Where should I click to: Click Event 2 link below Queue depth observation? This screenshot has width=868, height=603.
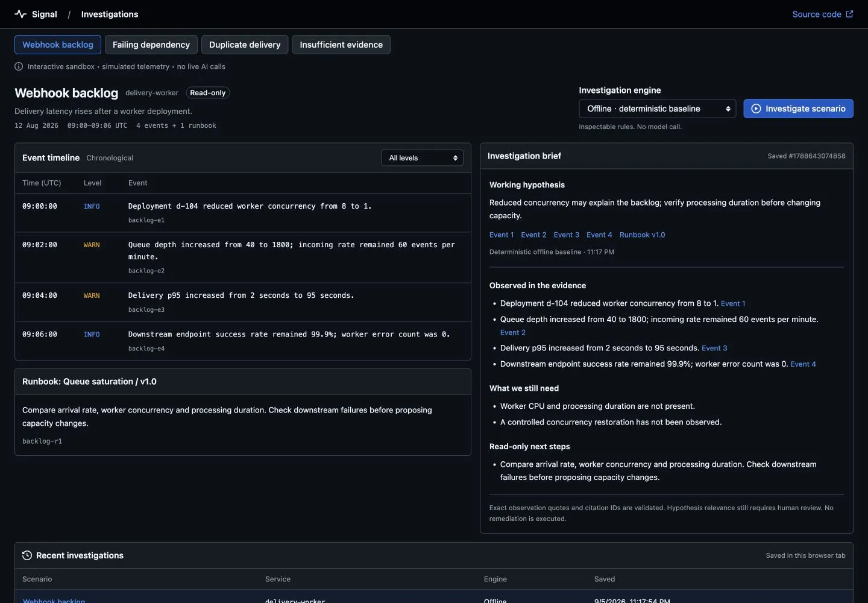513,332
